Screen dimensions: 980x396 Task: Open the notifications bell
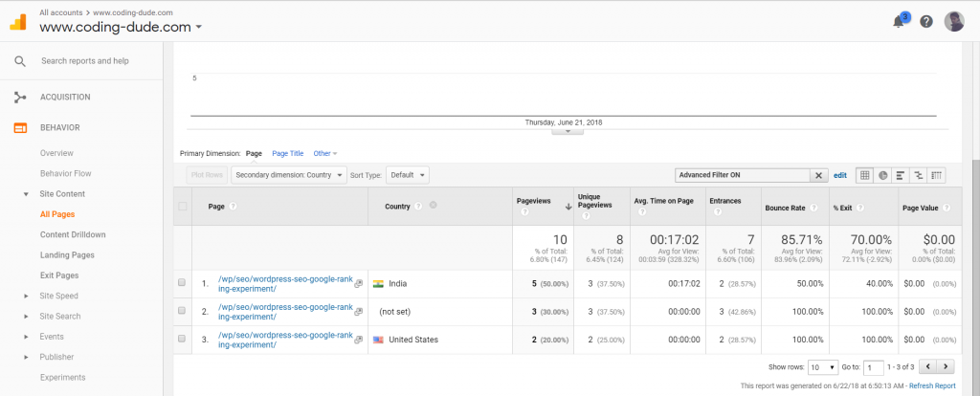(x=900, y=21)
